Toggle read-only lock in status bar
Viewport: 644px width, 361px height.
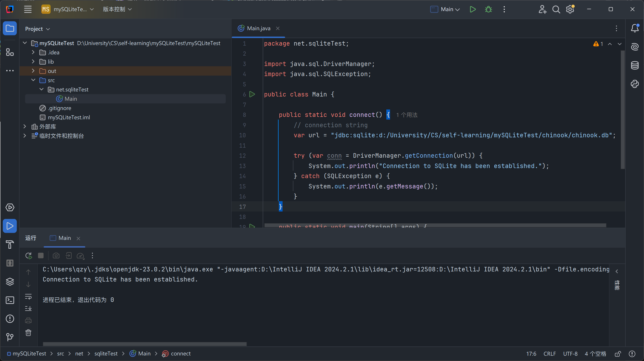click(x=618, y=354)
